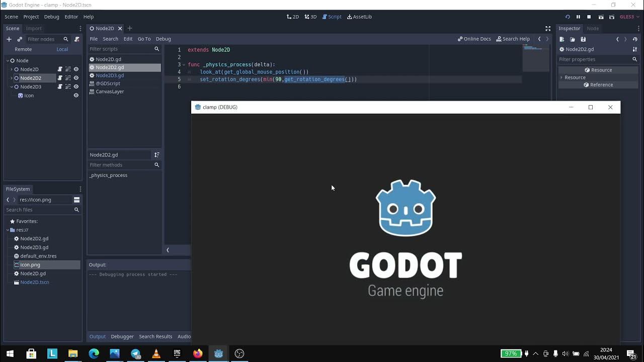Open the Project menu
The height and width of the screenshot is (362, 644).
31,17
